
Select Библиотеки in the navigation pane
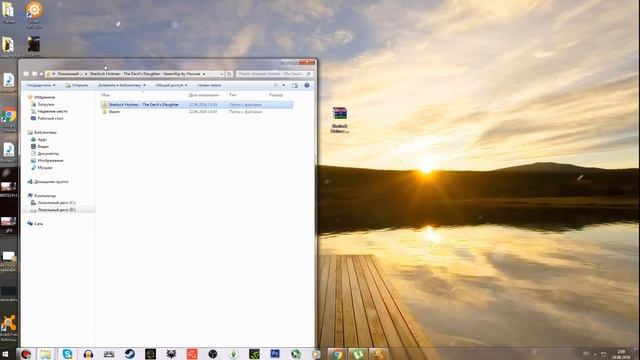pos(45,132)
